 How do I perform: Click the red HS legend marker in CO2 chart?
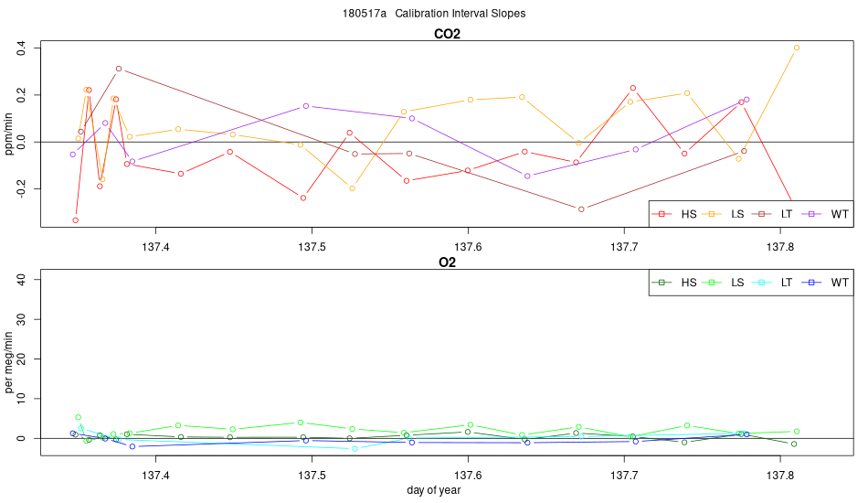coord(662,214)
